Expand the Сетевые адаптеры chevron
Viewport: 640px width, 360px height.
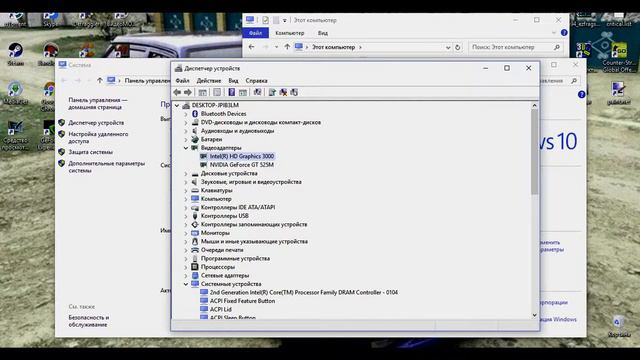click(x=186, y=276)
